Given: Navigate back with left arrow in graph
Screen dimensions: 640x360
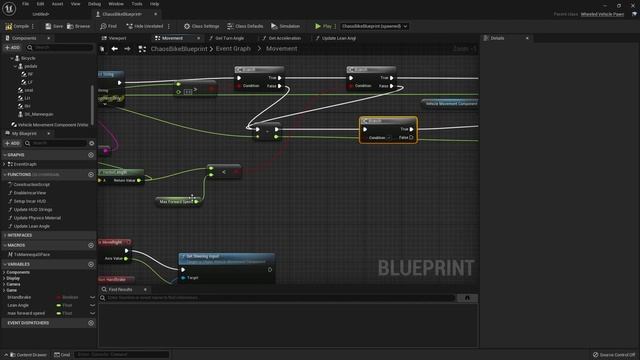Looking at the screenshot, I should tap(115, 49).
